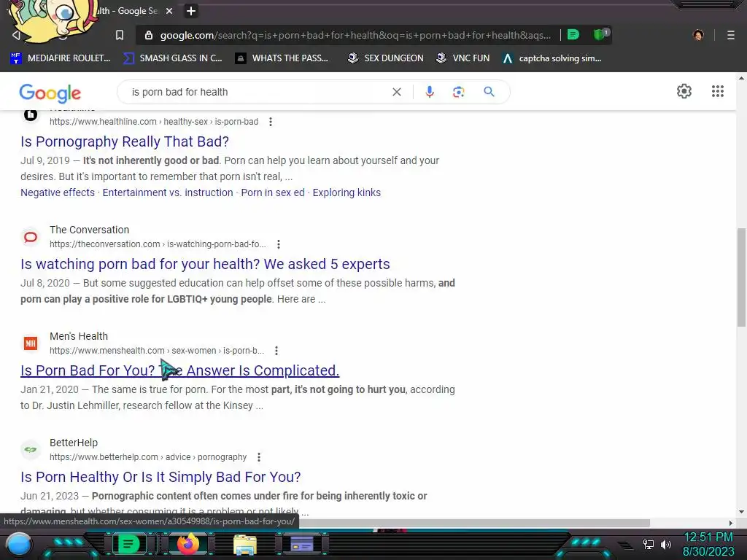Screen dimensions: 747x560
Task: Open captcha solving sim... bookmark
Action: pos(552,58)
